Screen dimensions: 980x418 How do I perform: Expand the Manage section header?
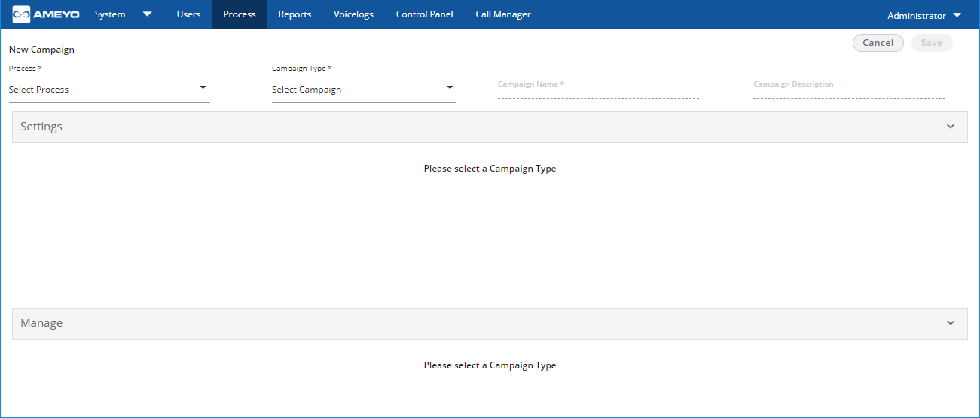pos(490,323)
